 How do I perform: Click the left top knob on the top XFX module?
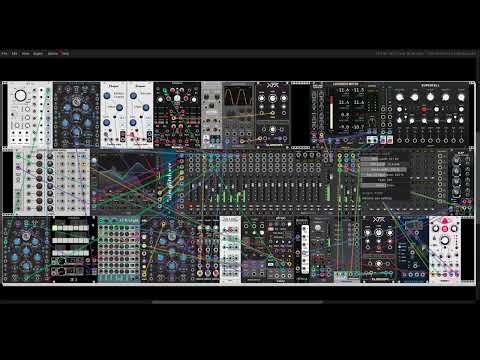coord(262,98)
